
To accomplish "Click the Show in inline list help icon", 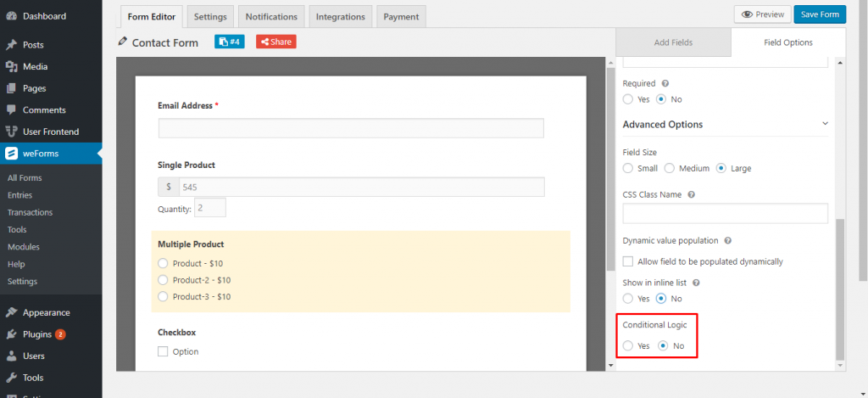I will tap(697, 282).
